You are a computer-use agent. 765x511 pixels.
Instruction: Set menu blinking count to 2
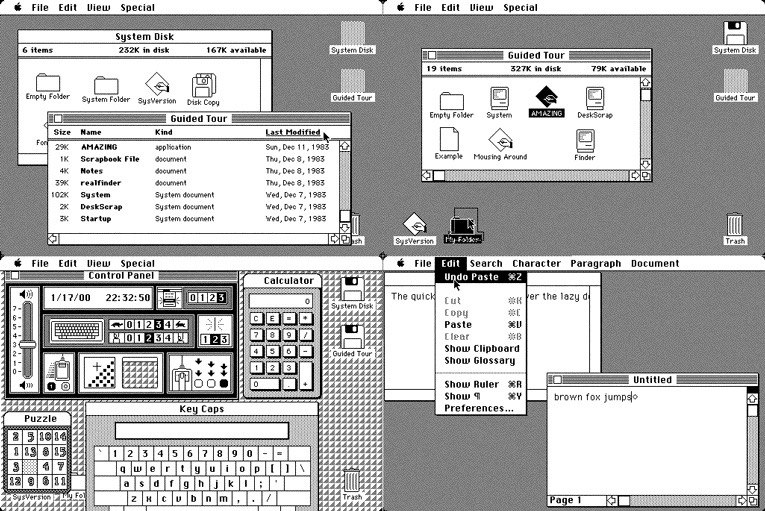213,298
